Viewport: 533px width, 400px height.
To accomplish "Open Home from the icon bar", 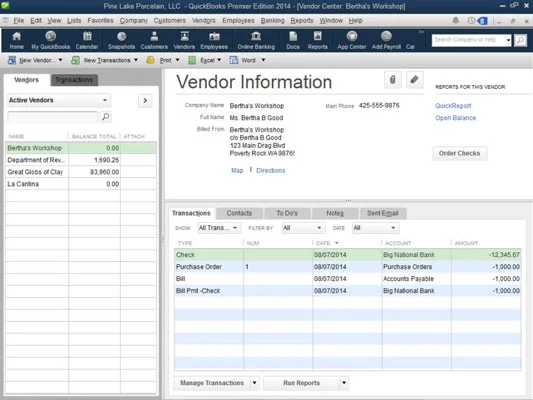I will tap(16, 40).
